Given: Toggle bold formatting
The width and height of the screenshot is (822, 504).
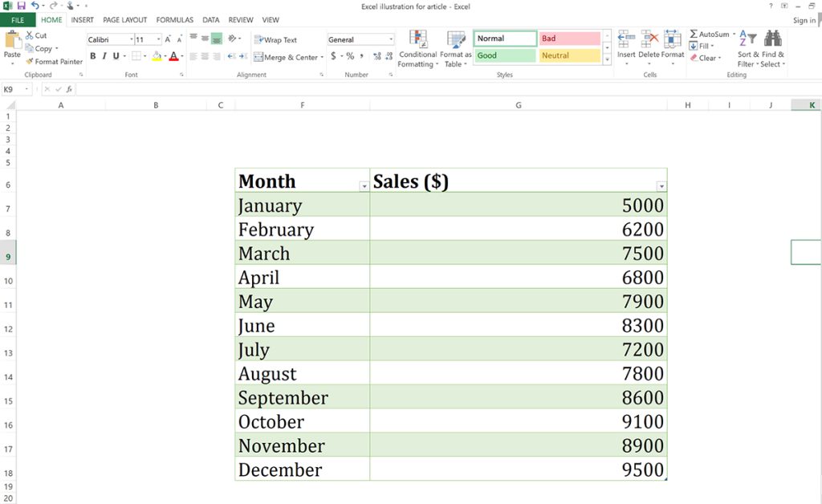Looking at the screenshot, I should pyautogui.click(x=93, y=55).
